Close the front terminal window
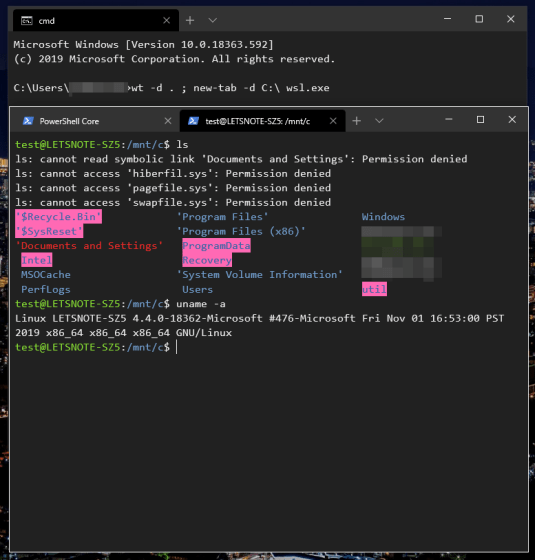 point(512,120)
